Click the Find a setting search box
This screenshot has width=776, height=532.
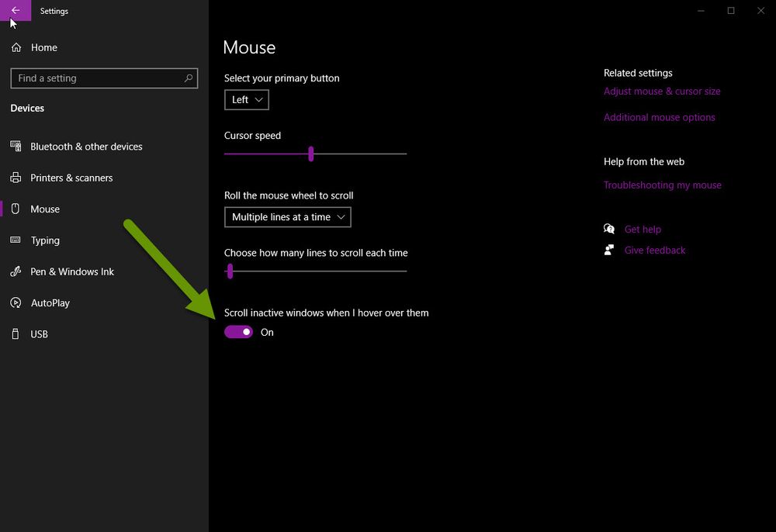104,78
